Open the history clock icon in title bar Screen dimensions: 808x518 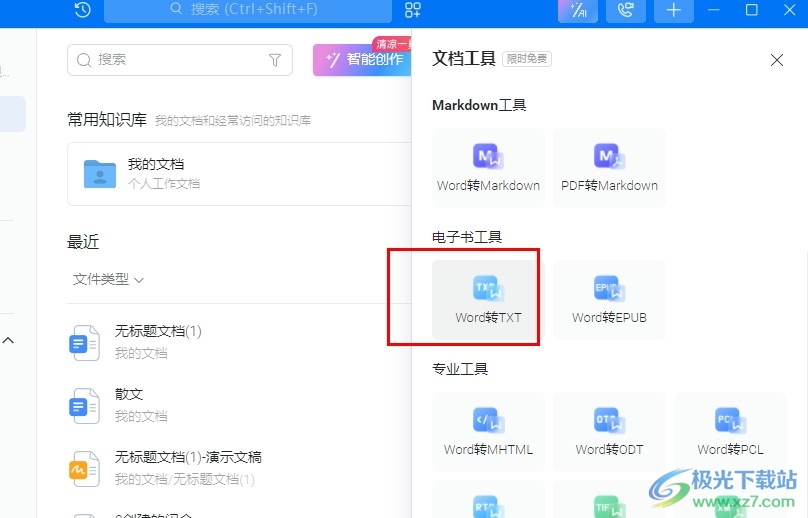point(82,10)
